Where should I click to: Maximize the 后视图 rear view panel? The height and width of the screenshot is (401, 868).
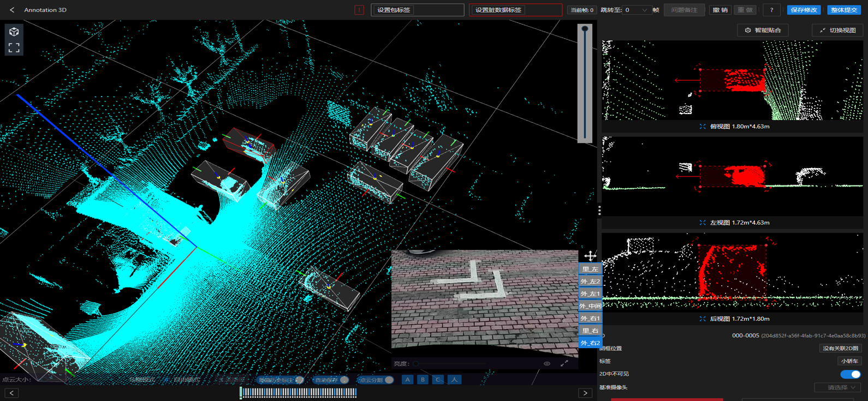[703, 319]
